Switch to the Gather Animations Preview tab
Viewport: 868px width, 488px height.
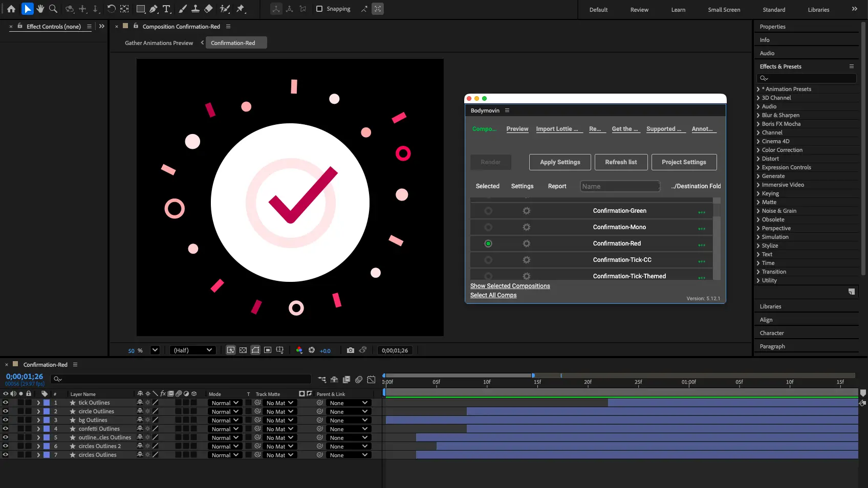(159, 43)
